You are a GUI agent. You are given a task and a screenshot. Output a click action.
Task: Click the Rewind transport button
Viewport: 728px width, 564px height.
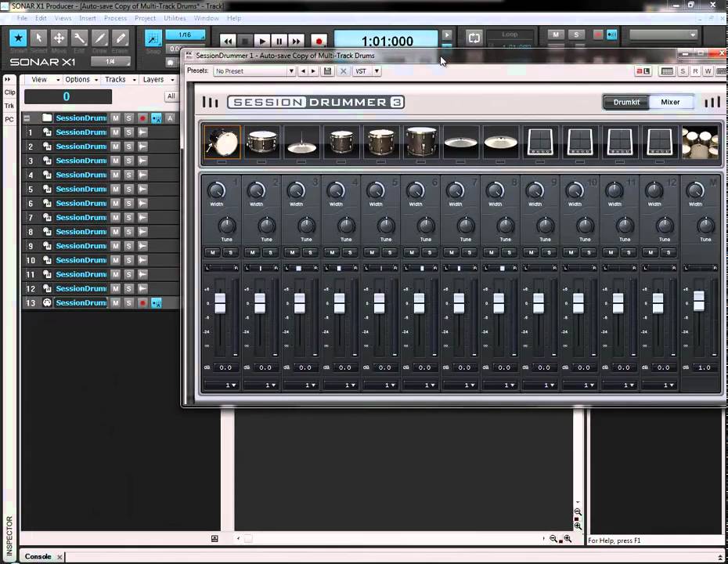click(228, 42)
